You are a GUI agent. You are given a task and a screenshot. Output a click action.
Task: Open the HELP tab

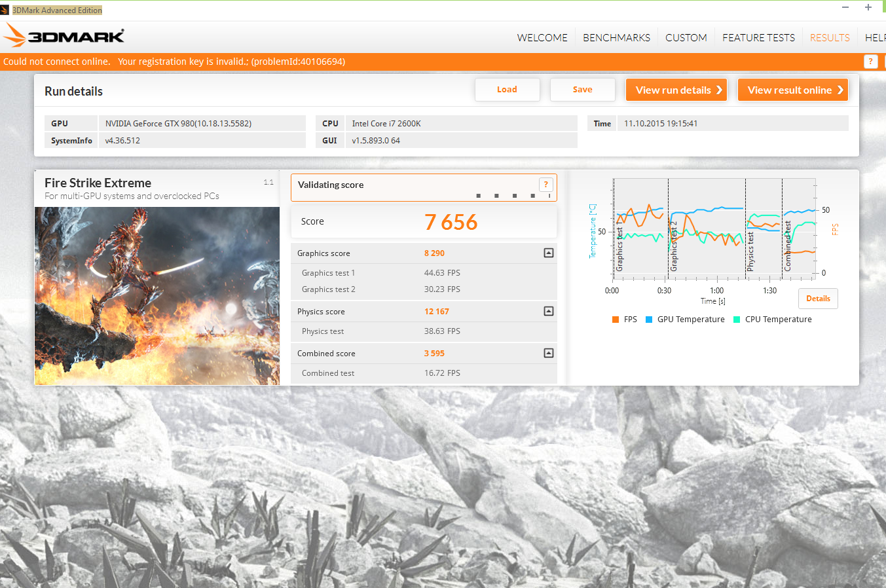(x=876, y=37)
